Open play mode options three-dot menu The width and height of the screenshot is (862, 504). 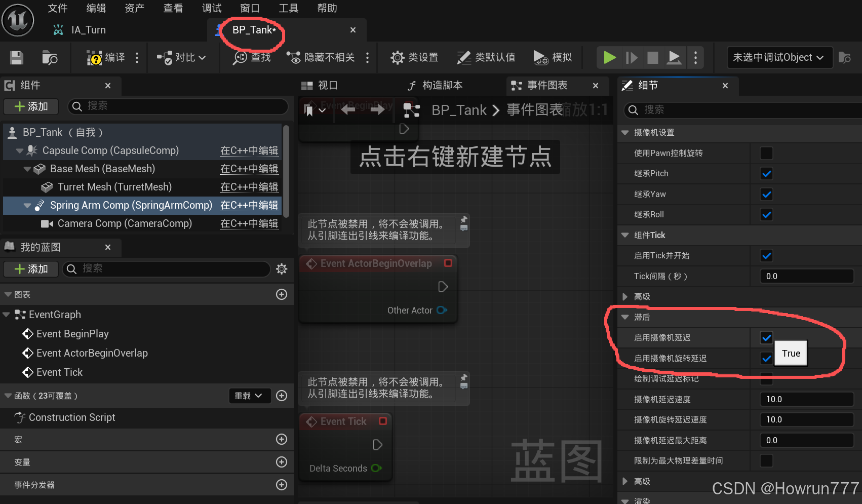pyautogui.click(x=695, y=58)
